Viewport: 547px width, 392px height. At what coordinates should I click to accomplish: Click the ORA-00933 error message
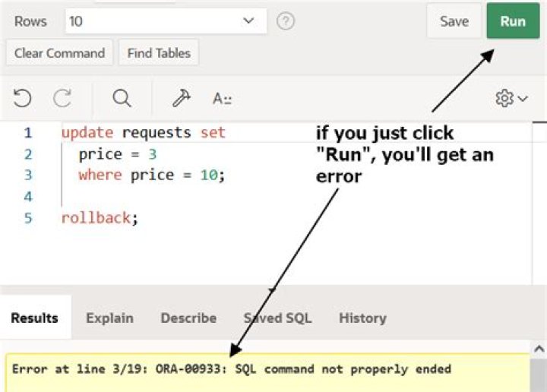[232, 370]
